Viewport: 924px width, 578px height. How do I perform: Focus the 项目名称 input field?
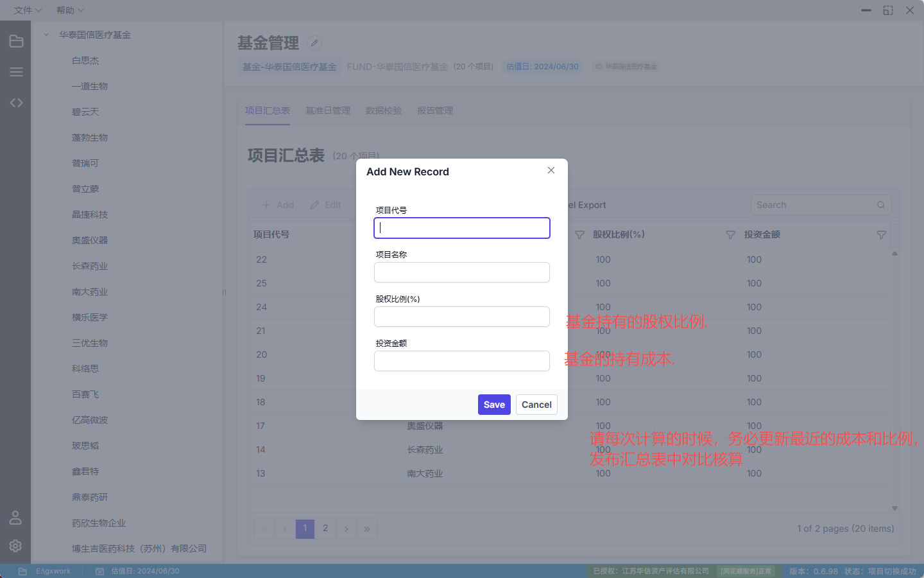[x=462, y=272]
